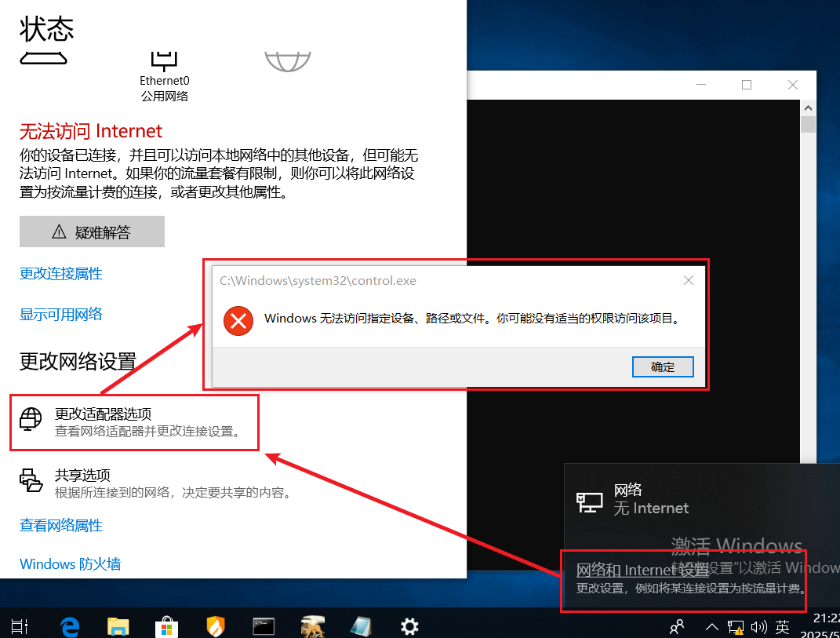Click the globe icon beside 更改适配器选项

(31, 419)
